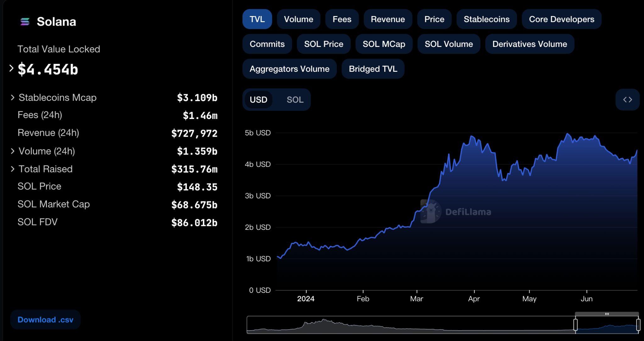This screenshot has height=341, width=644.
Task: Toggle the Price chart metric
Action: click(434, 19)
